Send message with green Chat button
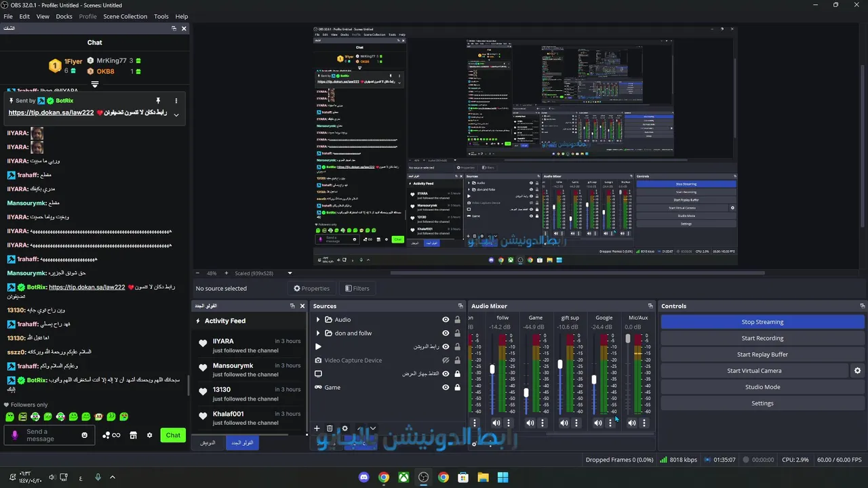The width and height of the screenshot is (868, 488). (173, 435)
